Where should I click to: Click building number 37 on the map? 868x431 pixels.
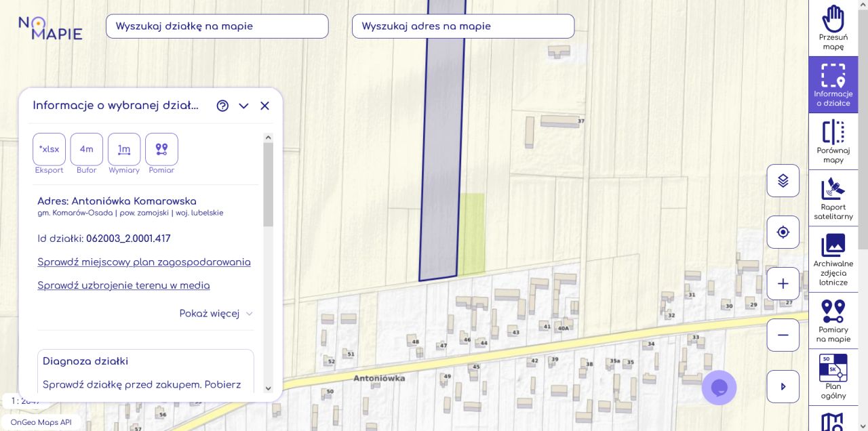(580, 121)
